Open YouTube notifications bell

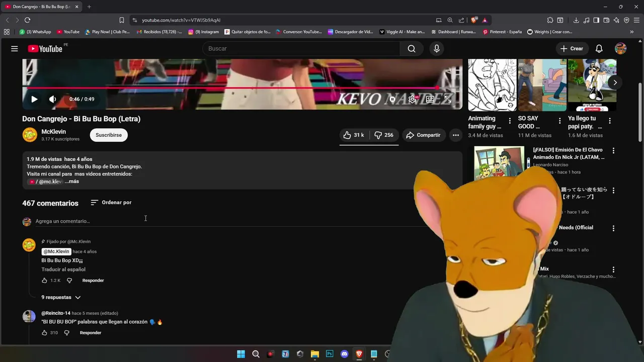pos(599,49)
